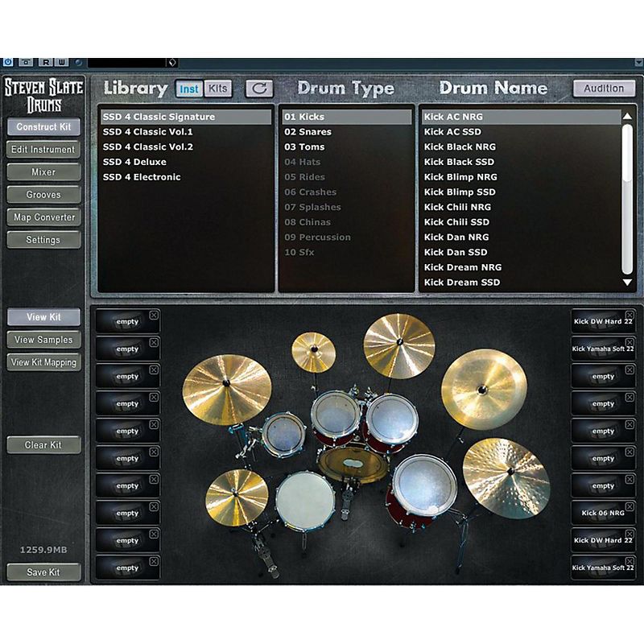Image resolution: width=644 pixels, height=644 pixels.
Task: Click the hi-hat cymbal in the kit view
Action: [236, 496]
